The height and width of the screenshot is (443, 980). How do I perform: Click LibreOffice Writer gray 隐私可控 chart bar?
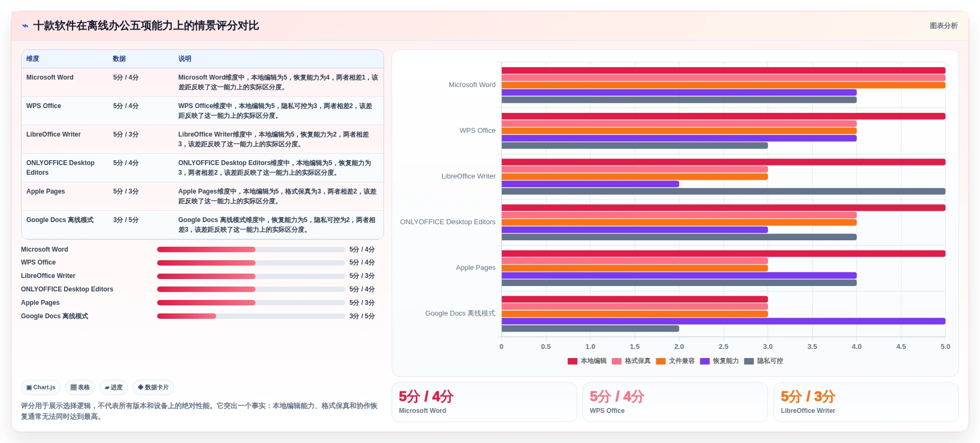click(x=723, y=191)
